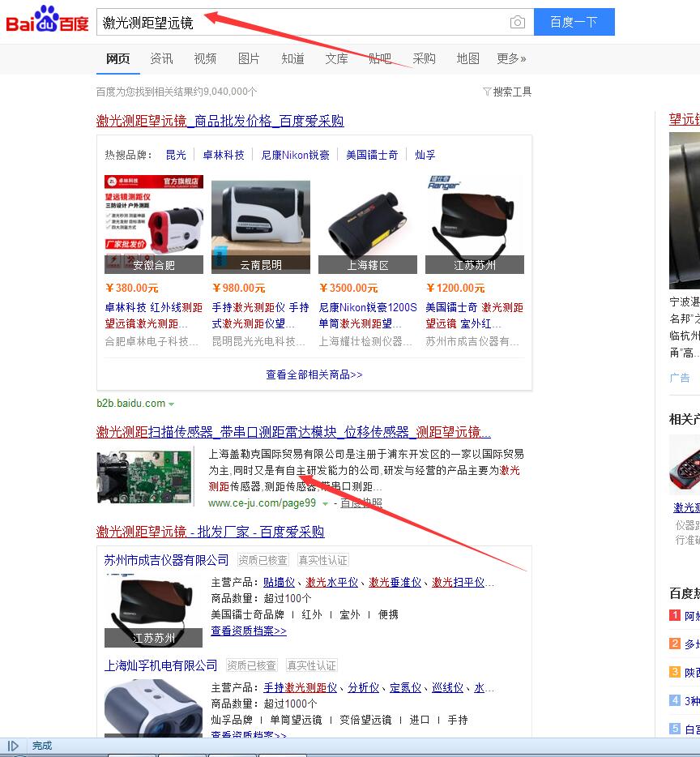Click 贴墙仪 product link
The image size is (700, 757).
coord(279,583)
